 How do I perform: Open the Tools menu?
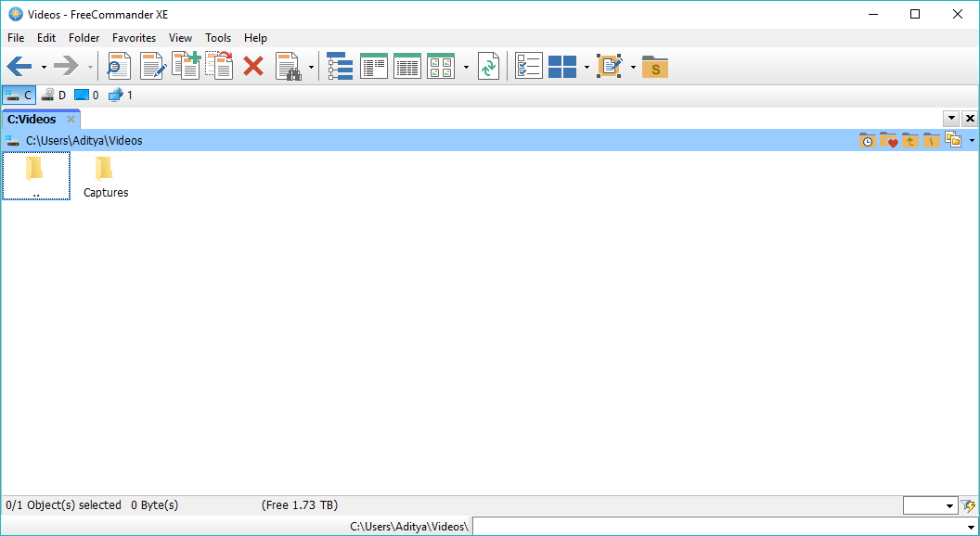click(218, 38)
